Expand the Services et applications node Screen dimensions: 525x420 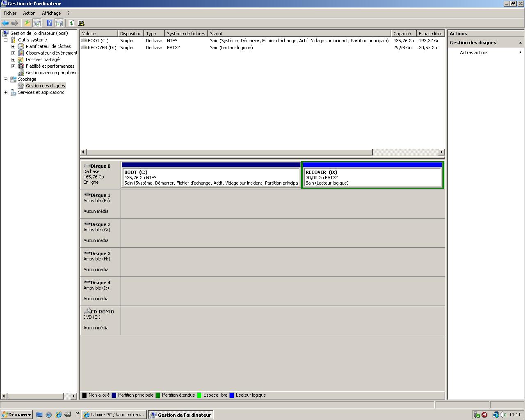[6, 92]
